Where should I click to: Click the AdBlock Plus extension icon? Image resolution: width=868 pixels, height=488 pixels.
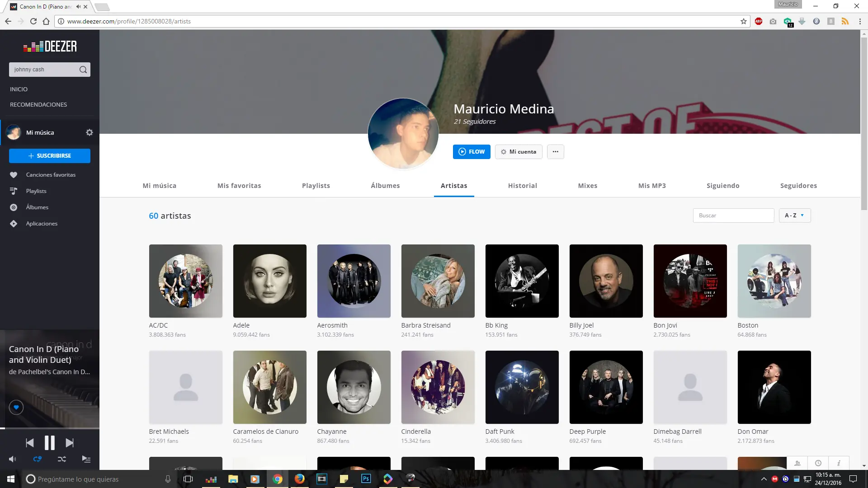pyautogui.click(x=759, y=21)
